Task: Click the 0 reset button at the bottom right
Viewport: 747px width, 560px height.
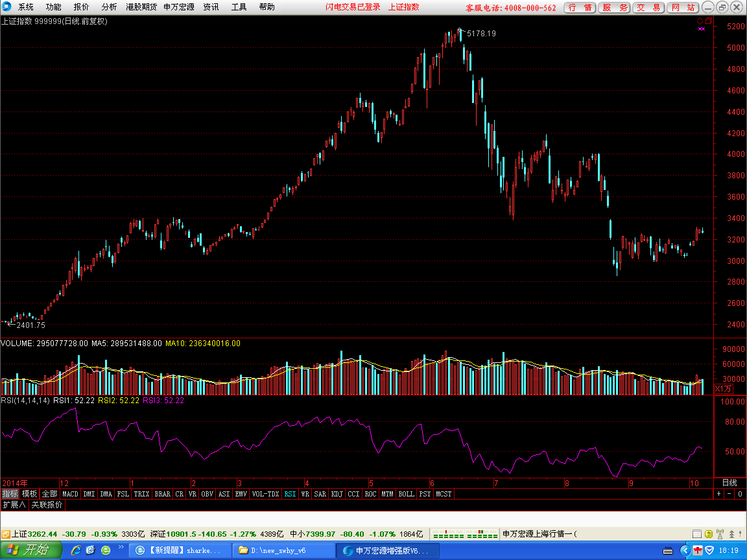Action: click(741, 495)
